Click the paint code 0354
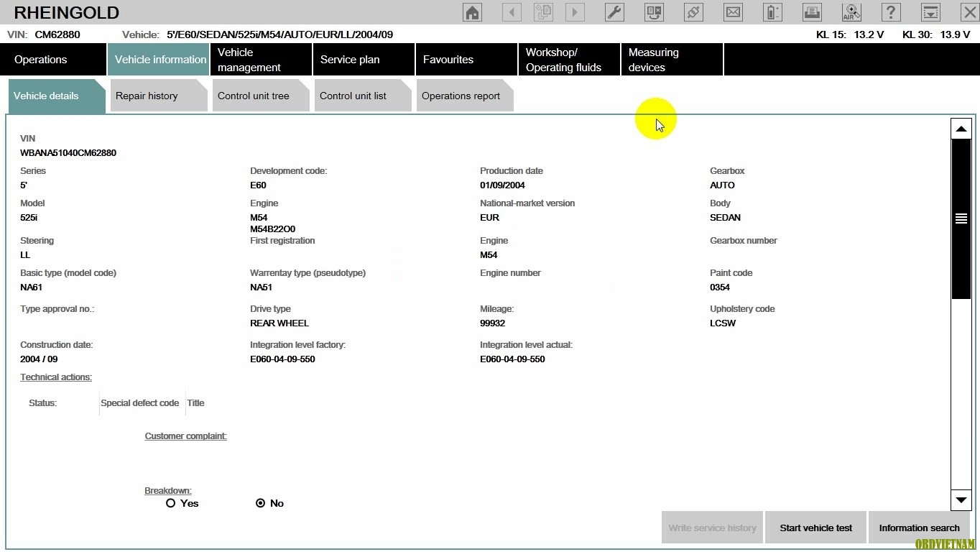The width and height of the screenshot is (980, 552). (720, 287)
